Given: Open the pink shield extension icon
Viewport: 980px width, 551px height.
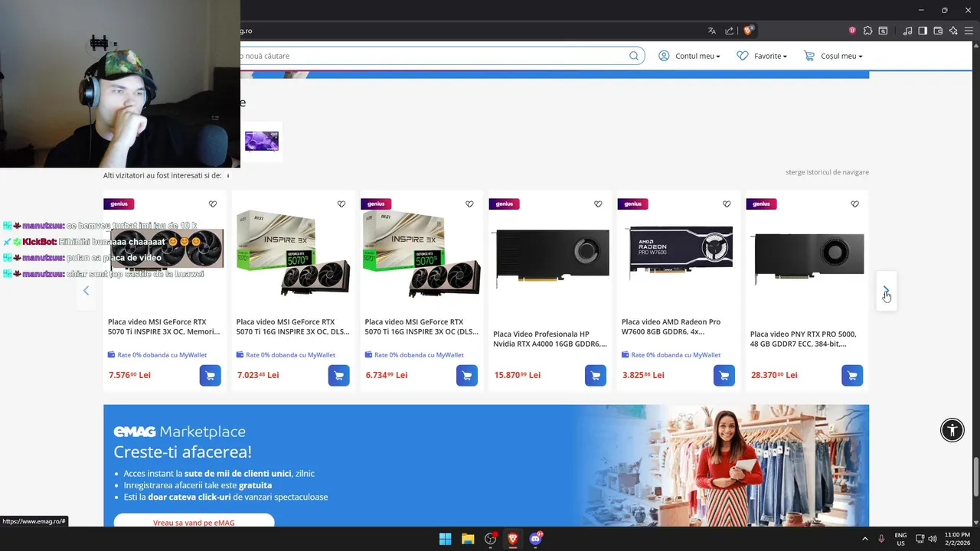Looking at the screenshot, I should click(x=852, y=31).
